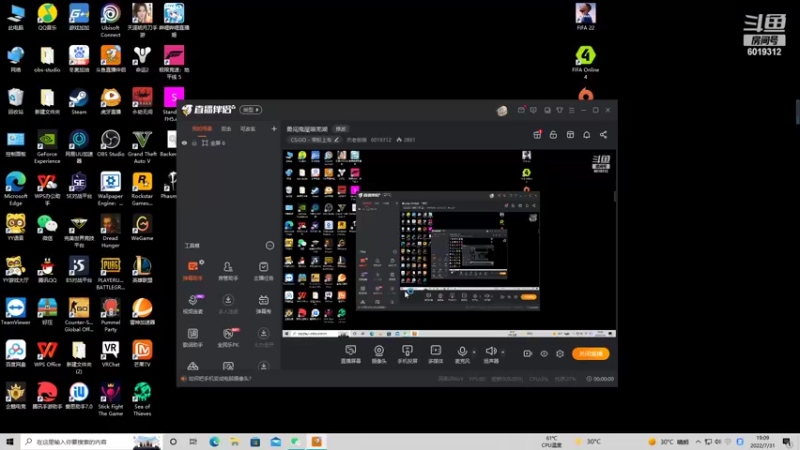Toggle the preview eye icon in bottom bar
Viewport: 800px width, 450px height.
pos(544,354)
